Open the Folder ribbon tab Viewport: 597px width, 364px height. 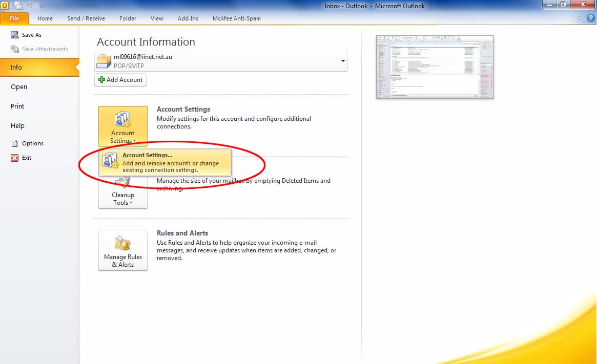[x=128, y=18]
